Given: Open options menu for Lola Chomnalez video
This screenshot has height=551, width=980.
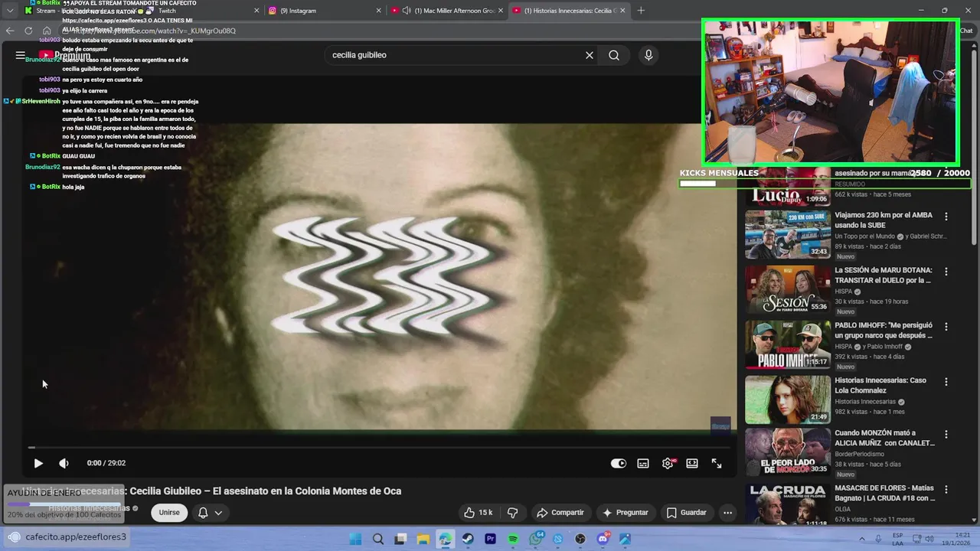Looking at the screenshot, I should [946, 381].
